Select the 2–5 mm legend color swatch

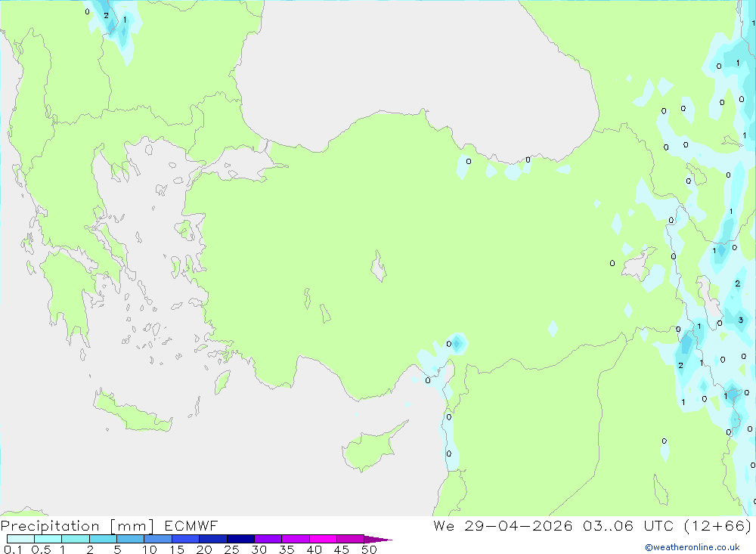coord(103,539)
